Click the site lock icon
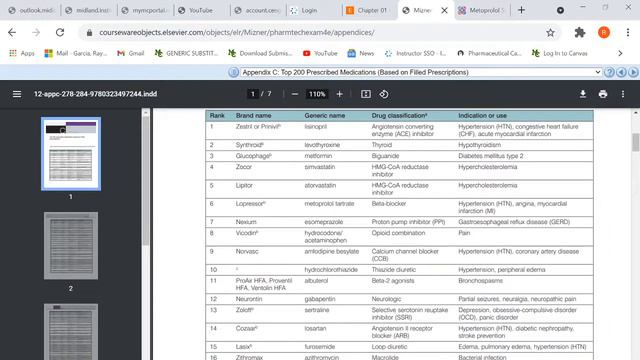This screenshot has width=640, height=360. [89, 33]
